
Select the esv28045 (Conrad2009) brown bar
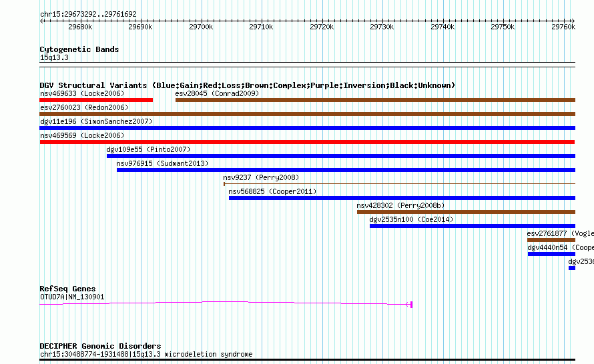point(375,100)
